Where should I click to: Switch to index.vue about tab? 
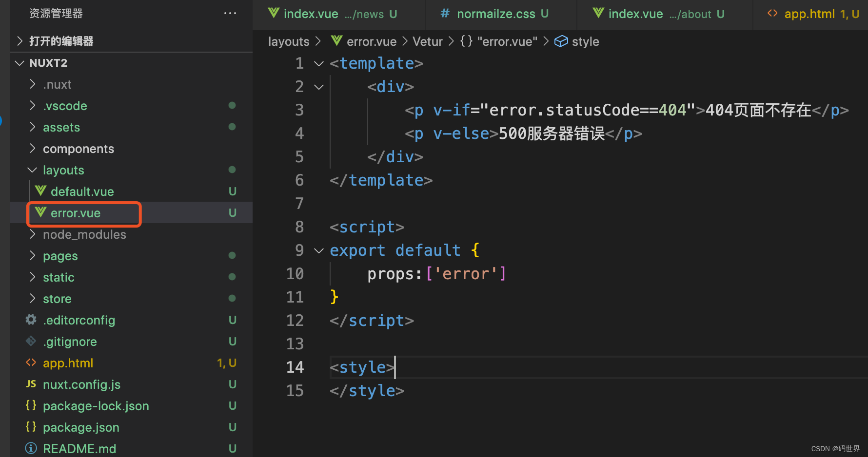point(665,14)
